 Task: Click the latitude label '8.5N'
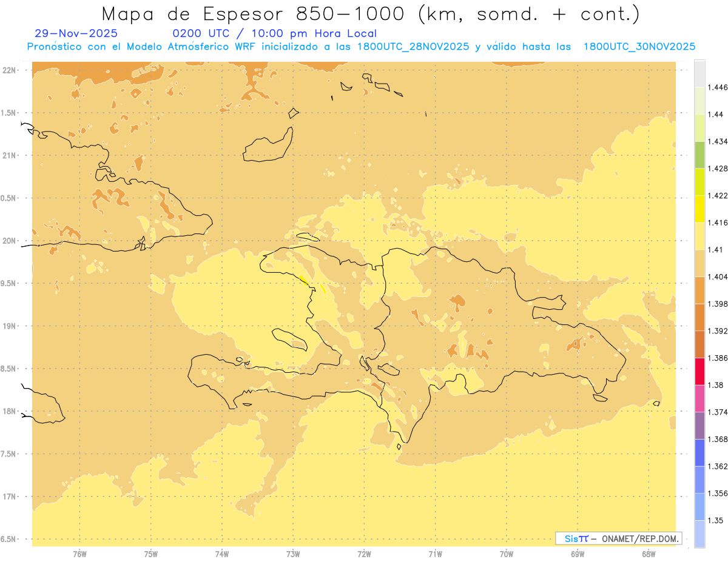click(x=9, y=369)
